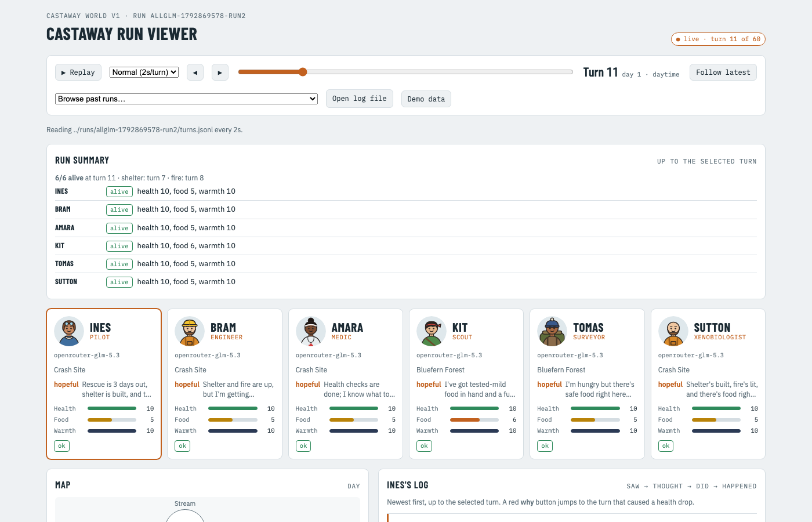Image resolution: width=812 pixels, height=522 pixels.
Task: Click Tomas surveyor avatar icon
Action: [552, 331]
